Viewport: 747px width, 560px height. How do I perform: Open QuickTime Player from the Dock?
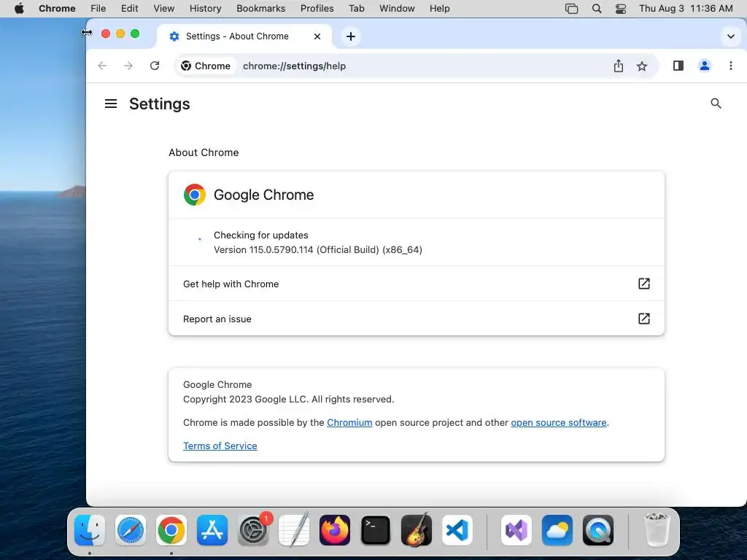[598, 530]
